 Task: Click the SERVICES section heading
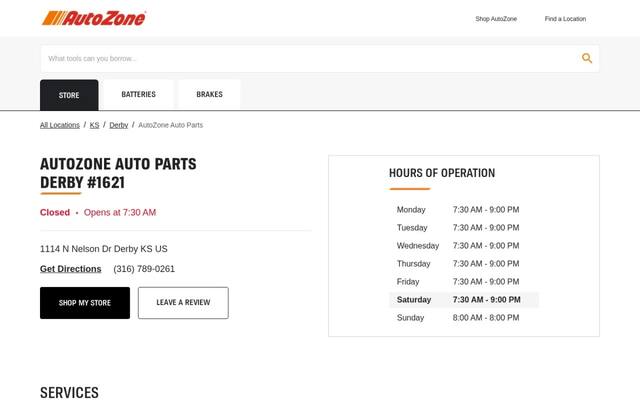69,392
